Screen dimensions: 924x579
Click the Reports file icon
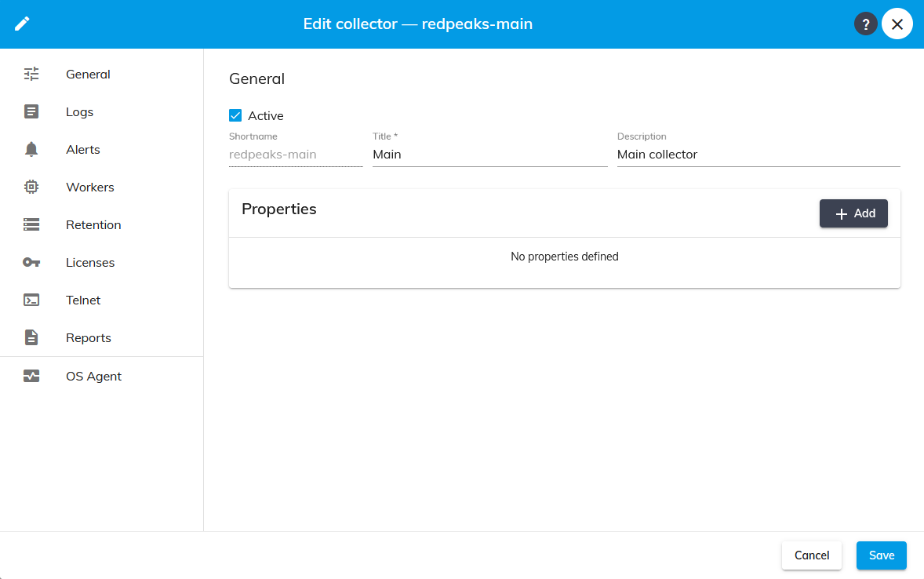(31, 337)
